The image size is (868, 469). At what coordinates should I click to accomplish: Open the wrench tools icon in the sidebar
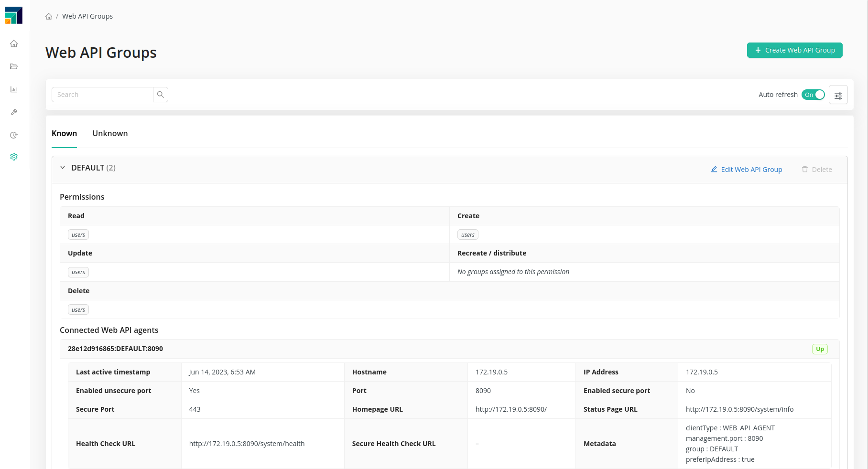click(x=14, y=112)
